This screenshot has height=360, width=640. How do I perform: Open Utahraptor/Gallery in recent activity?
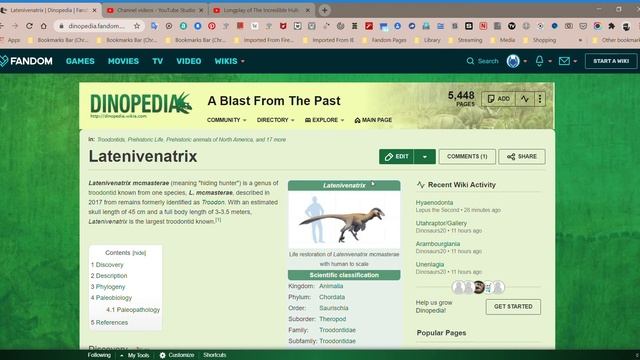[x=441, y=223]
